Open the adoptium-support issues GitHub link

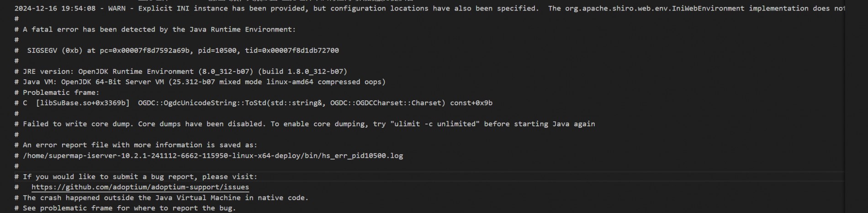pyautogui.click(x=140, y=187)
